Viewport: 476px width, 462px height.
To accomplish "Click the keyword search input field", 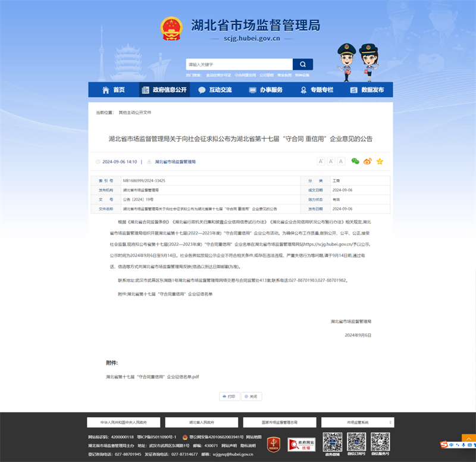I will pos(239,64).
